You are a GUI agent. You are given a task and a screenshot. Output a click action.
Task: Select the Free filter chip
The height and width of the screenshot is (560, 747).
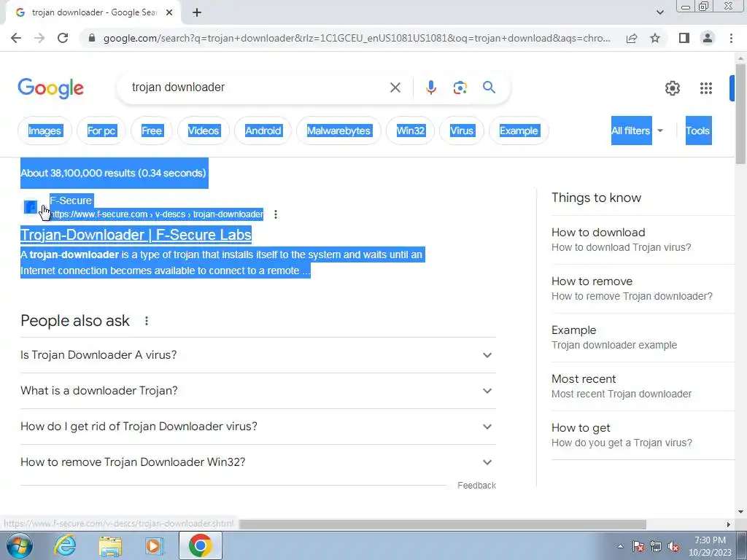(x=152, y=131)
